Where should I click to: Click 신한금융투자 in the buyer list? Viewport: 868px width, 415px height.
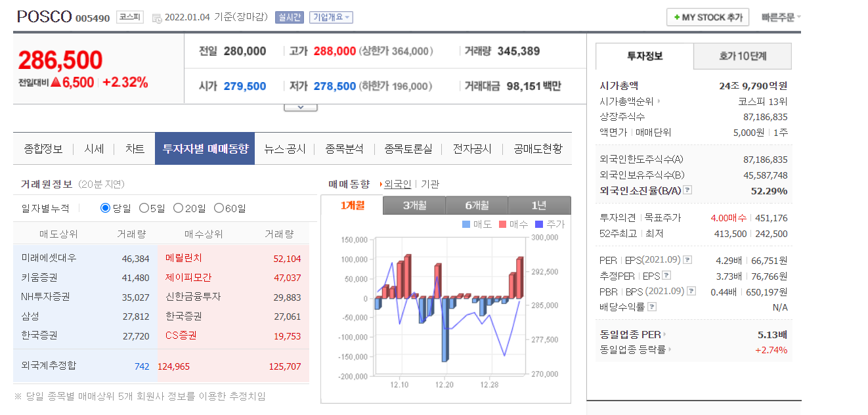(193, 297)
